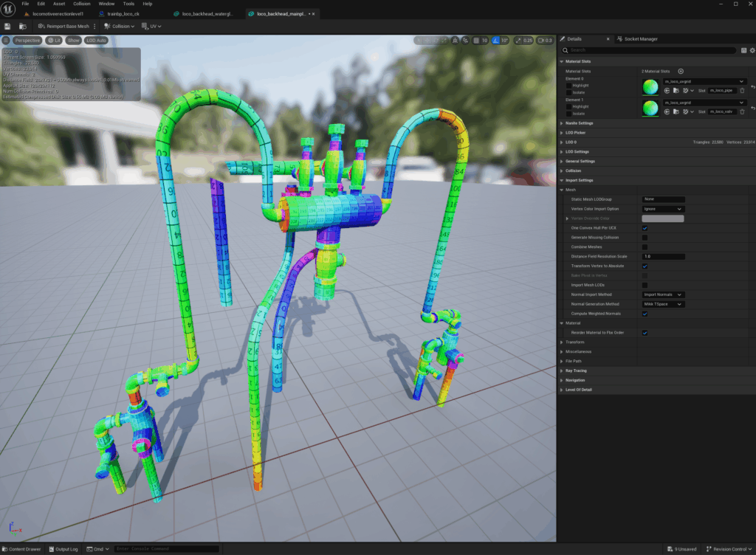Click the Unreal Engine logo icon
756x555 pixels.
pos(8,9)
